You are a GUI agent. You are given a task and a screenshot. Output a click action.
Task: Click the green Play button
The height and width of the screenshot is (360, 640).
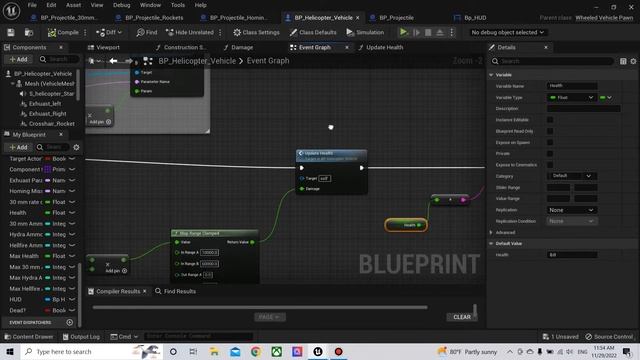[403, 32]
